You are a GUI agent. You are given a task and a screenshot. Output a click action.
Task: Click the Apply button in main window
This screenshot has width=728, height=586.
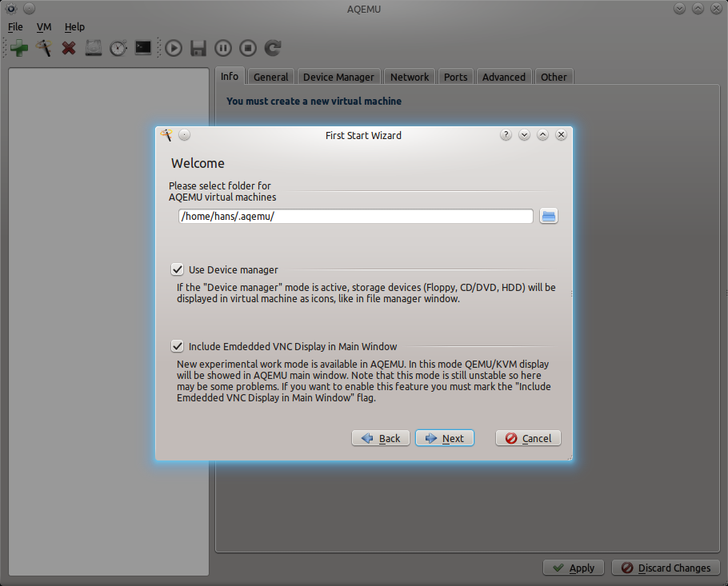574,568
